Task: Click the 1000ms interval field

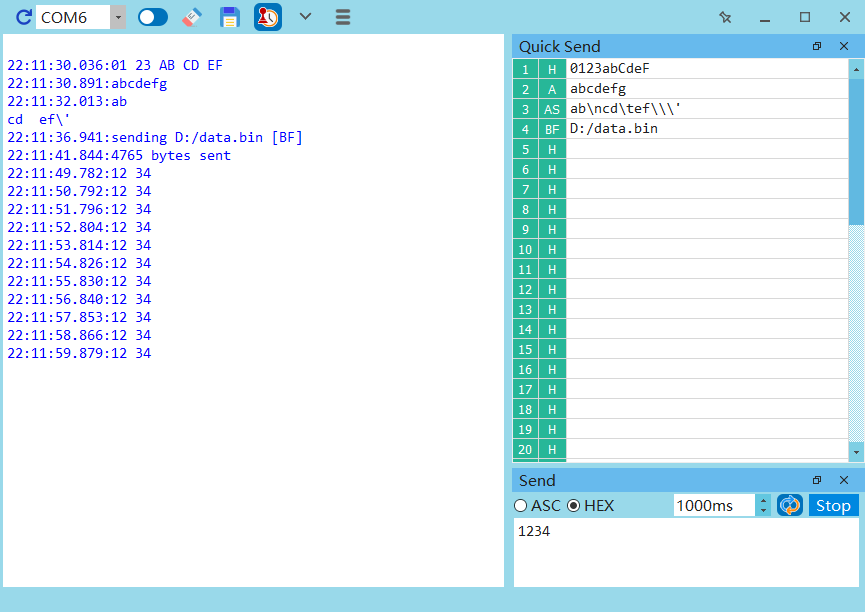Action: tap(714, 505)
